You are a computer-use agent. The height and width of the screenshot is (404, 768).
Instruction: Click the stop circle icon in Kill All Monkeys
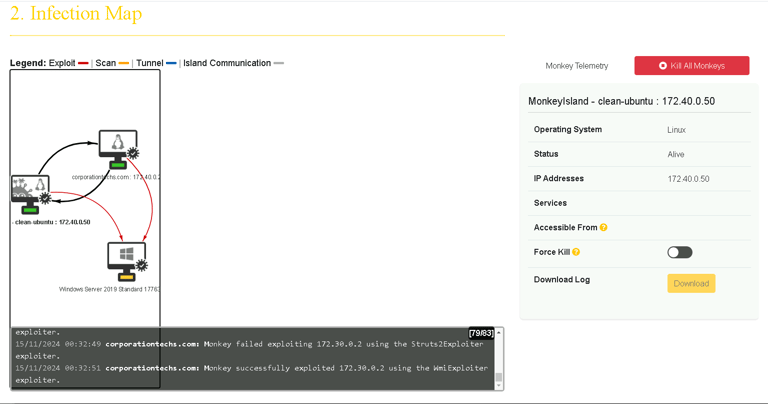point(663,66)
